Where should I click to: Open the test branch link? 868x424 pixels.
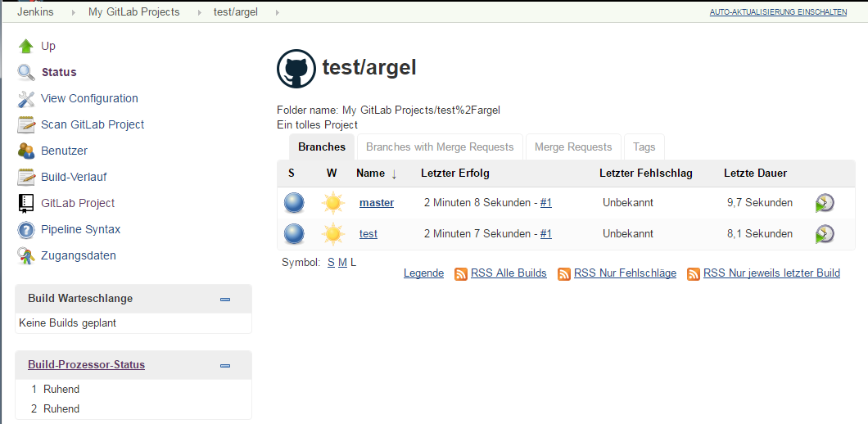pos(368,233)
